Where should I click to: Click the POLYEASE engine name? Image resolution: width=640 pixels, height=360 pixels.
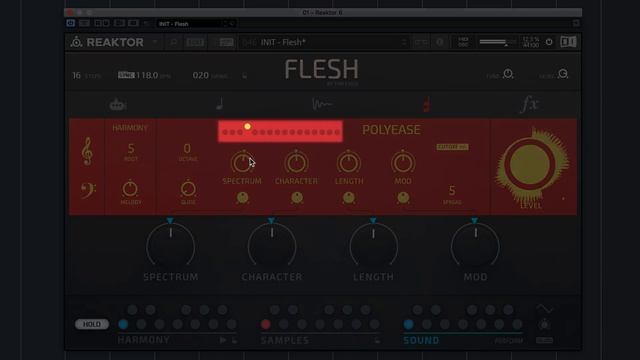pos(391,130)
